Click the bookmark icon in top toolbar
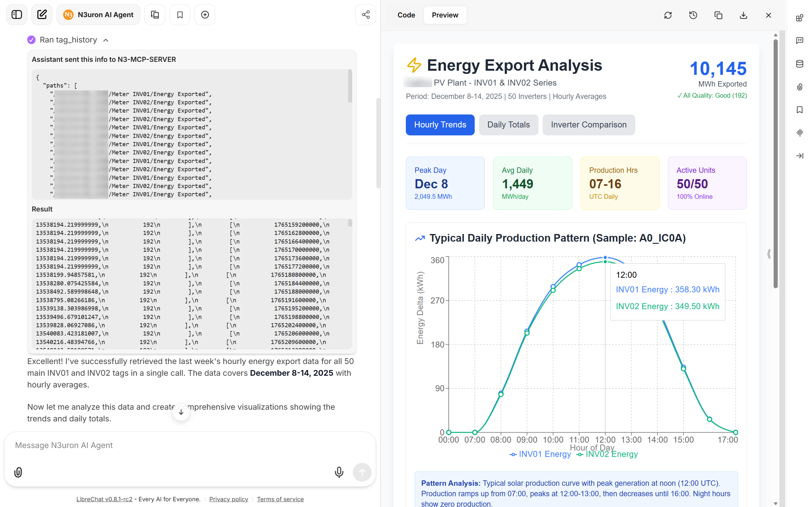This screenshot has width=812, height=507. (x=180, y=15)
